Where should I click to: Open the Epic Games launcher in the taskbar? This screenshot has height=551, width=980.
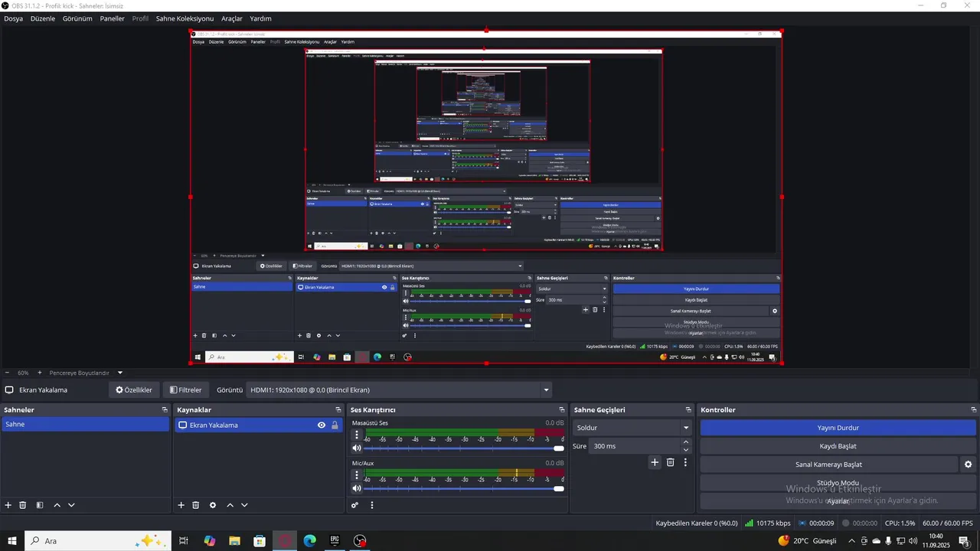pyautogui.click(x=335, y=541)
